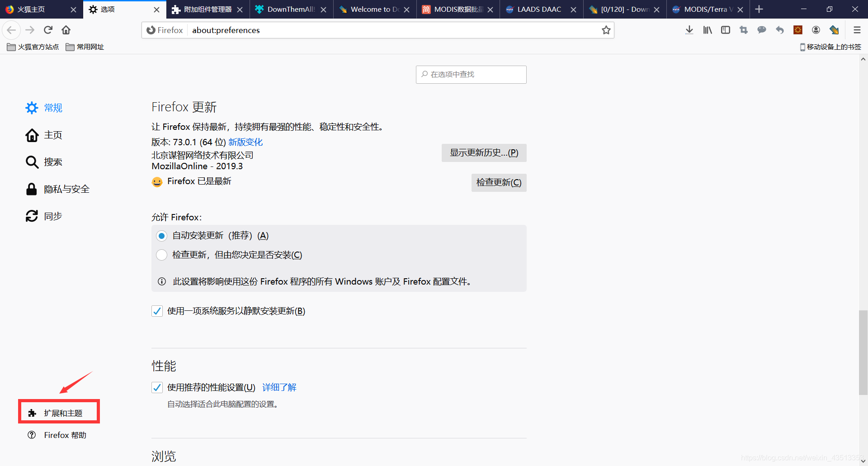Viewport: 868px width, 466px height.
Task: Open 移动设备上的书签 bookmark item
Action: (830, 47)
